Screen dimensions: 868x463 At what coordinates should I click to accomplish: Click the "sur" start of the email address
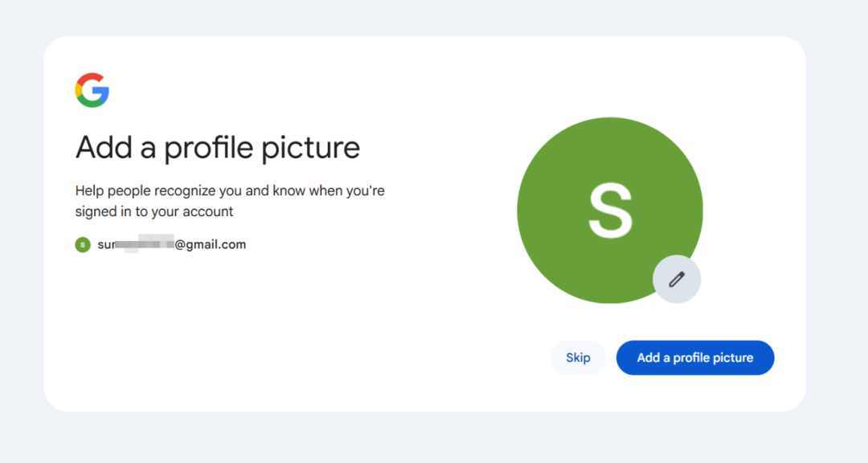point(106,245)
